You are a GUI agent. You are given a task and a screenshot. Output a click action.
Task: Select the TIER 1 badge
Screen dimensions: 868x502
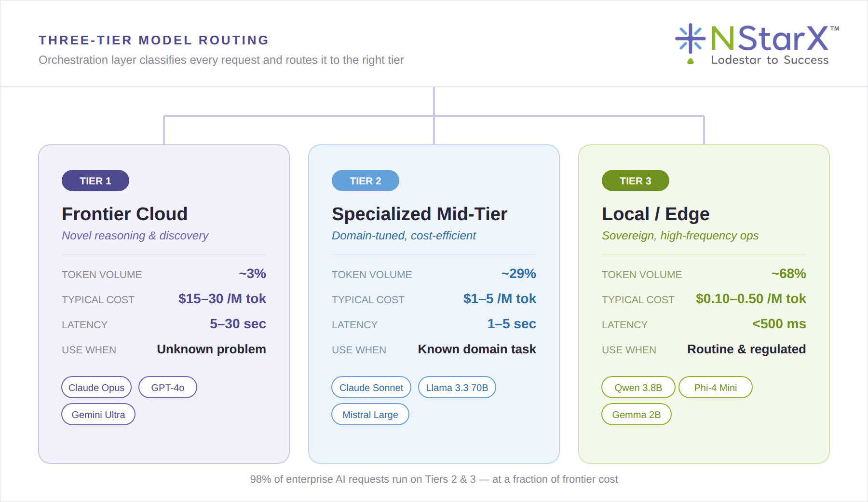click(95, 181)
